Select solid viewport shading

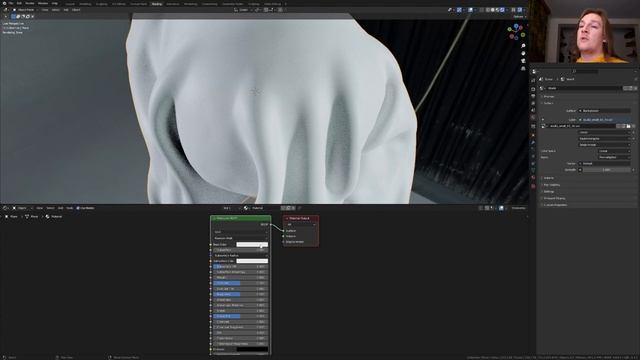click(493, 10)
